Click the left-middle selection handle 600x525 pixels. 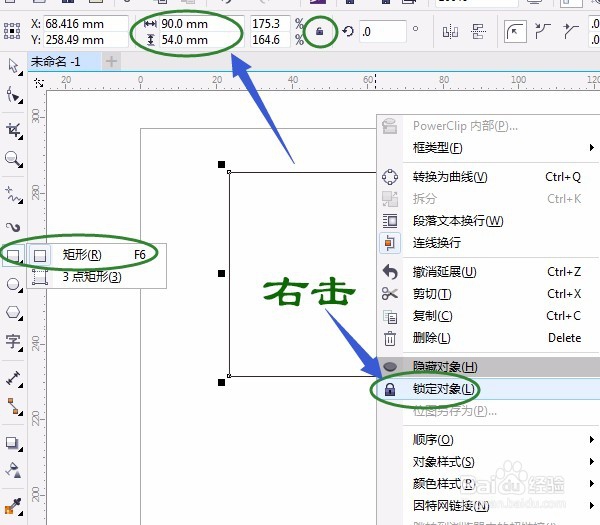pos(221,273)
